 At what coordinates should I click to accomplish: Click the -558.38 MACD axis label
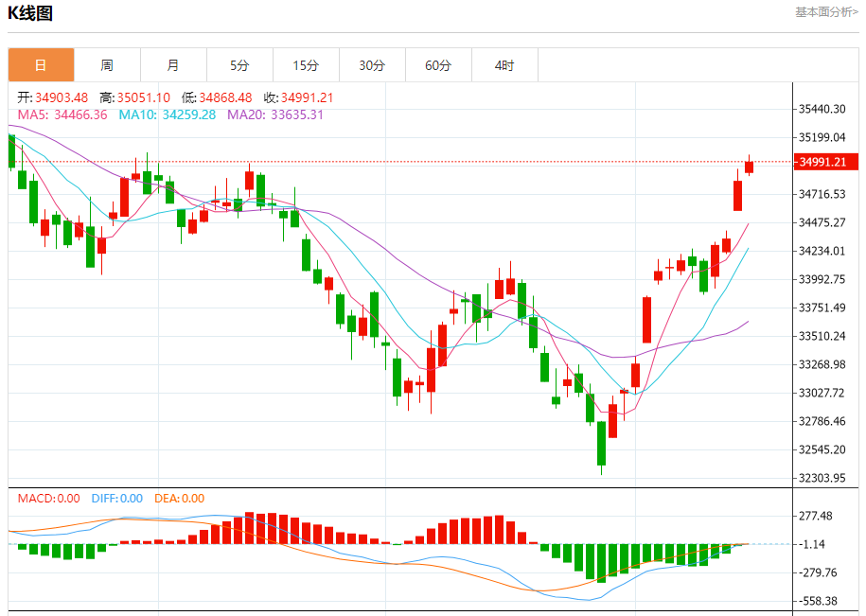point(818,601)
